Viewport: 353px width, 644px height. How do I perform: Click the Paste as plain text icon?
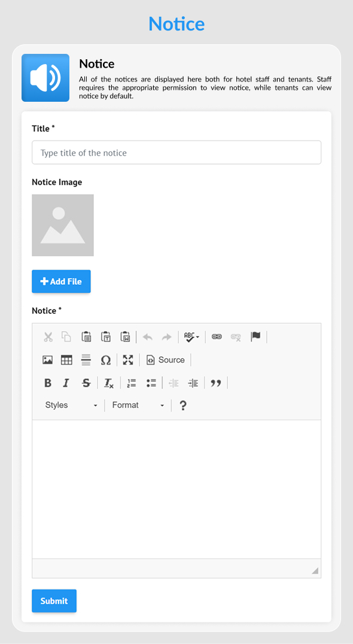coord(106,337)
